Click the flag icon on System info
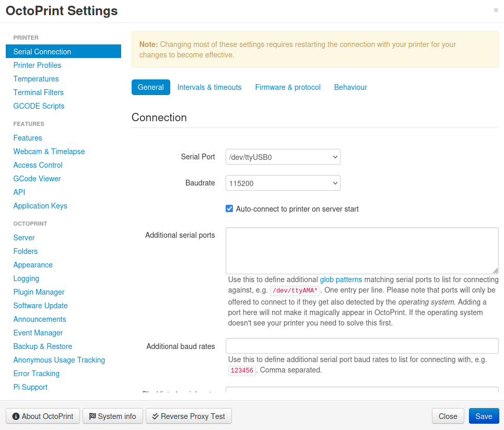 (x=92, y=416)
